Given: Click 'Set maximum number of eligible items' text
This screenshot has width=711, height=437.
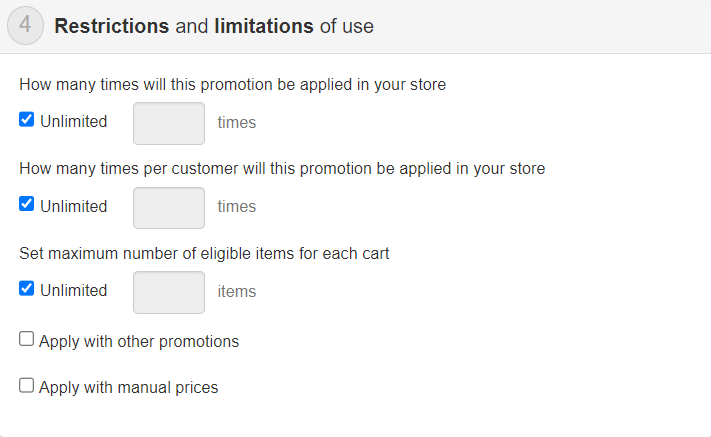Looking at the screenshot, I should pos(204,253).
